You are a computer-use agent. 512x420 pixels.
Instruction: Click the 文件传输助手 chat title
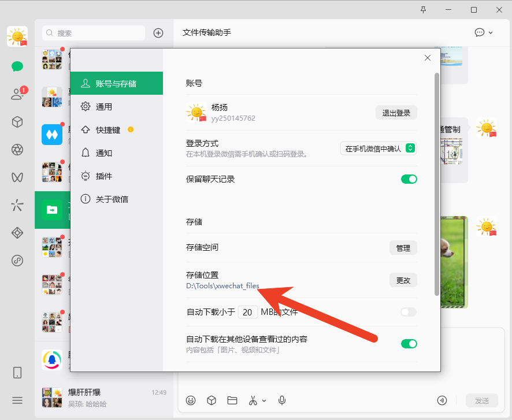207,32
